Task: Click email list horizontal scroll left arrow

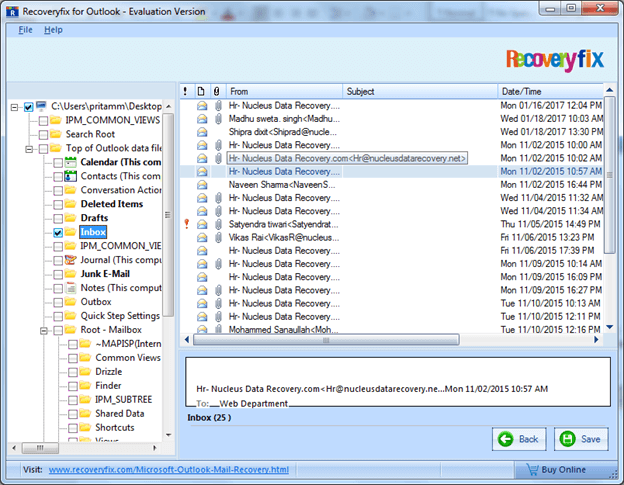Action: 187,339
